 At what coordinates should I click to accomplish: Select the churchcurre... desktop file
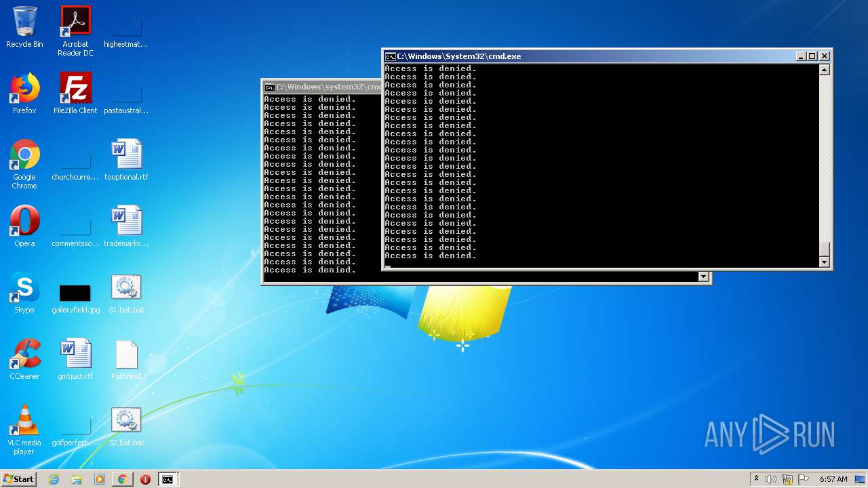coord(75,160)
